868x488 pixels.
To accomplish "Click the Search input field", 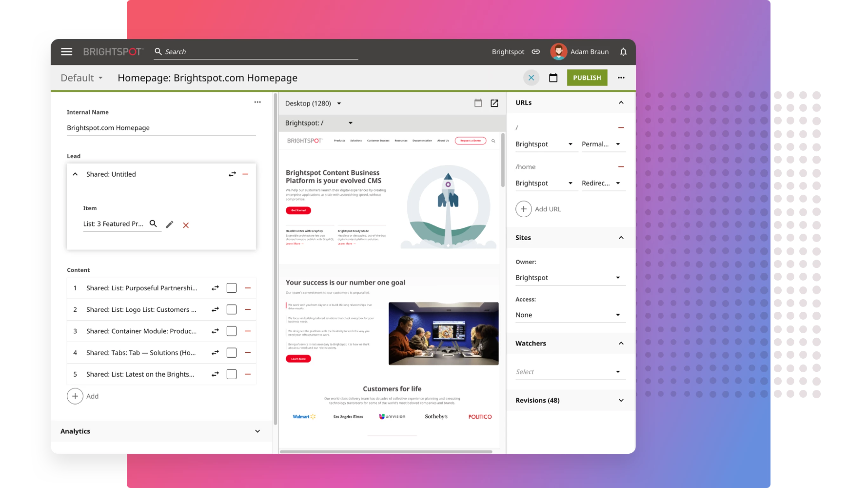I will (x=257, y=51).
